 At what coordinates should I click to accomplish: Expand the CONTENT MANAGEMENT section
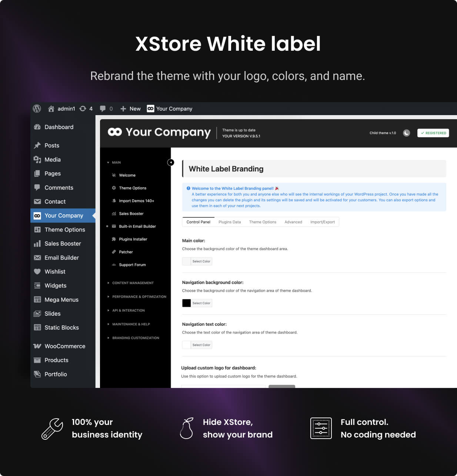pyautogui.click(x=130, y=283)
